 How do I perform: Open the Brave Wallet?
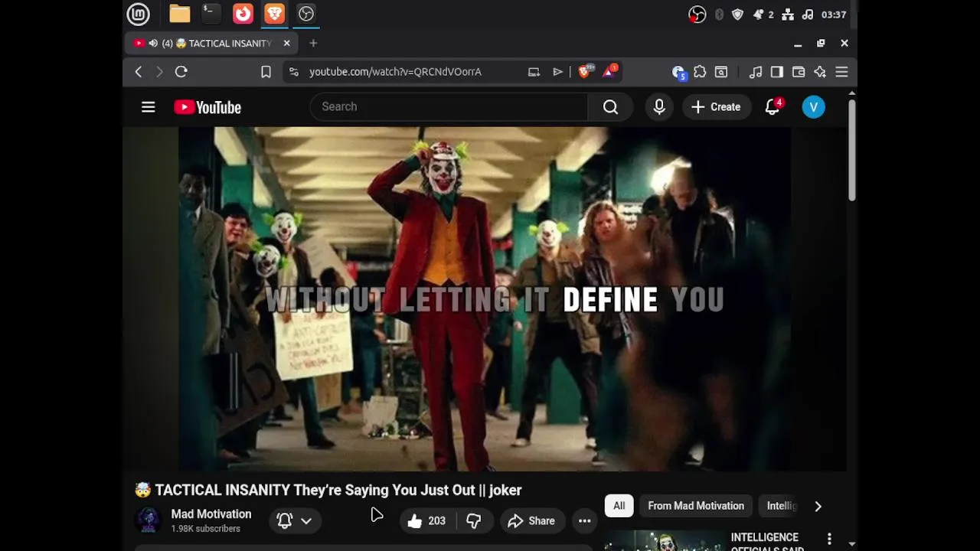tap(799, 72)
